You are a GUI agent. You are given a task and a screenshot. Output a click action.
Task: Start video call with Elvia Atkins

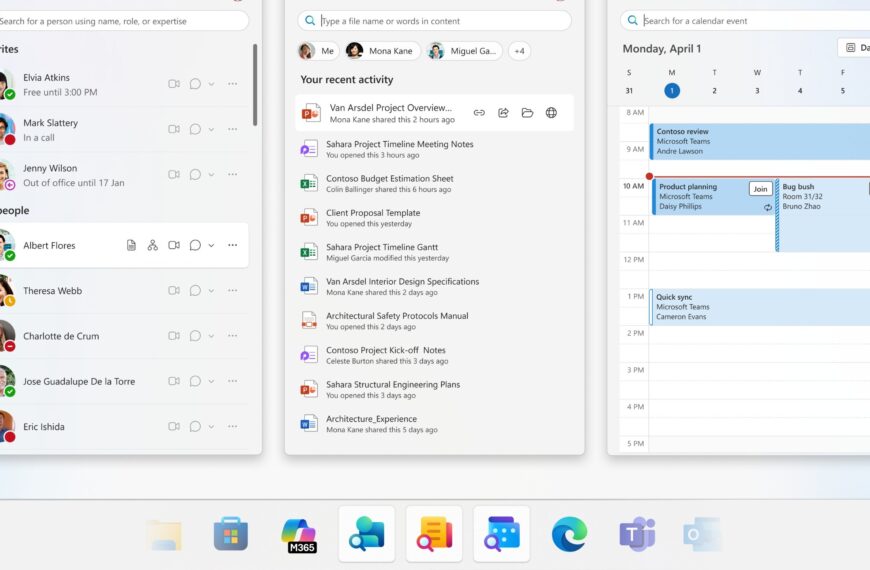[174, 84]
